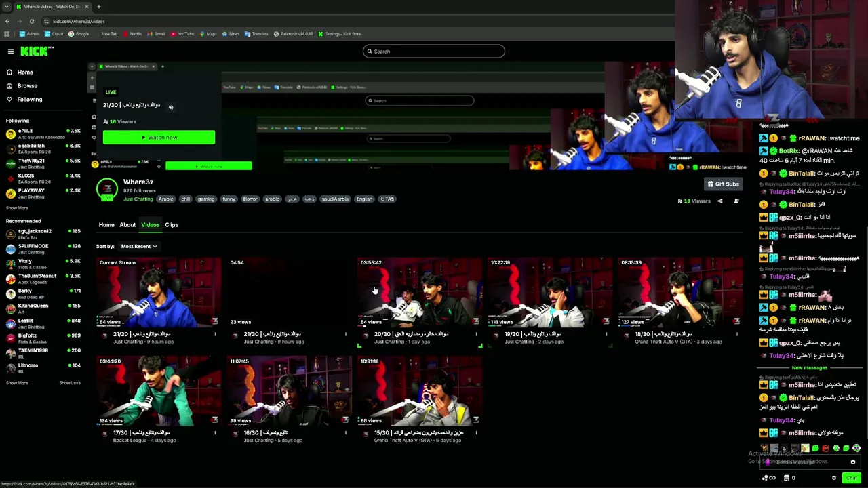
Task: Open the Gmail bookmark
Action: coord(157,34)
